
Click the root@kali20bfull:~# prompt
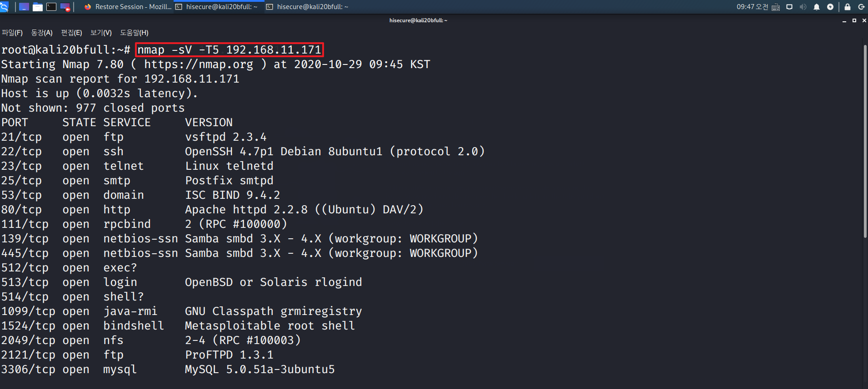66,50
